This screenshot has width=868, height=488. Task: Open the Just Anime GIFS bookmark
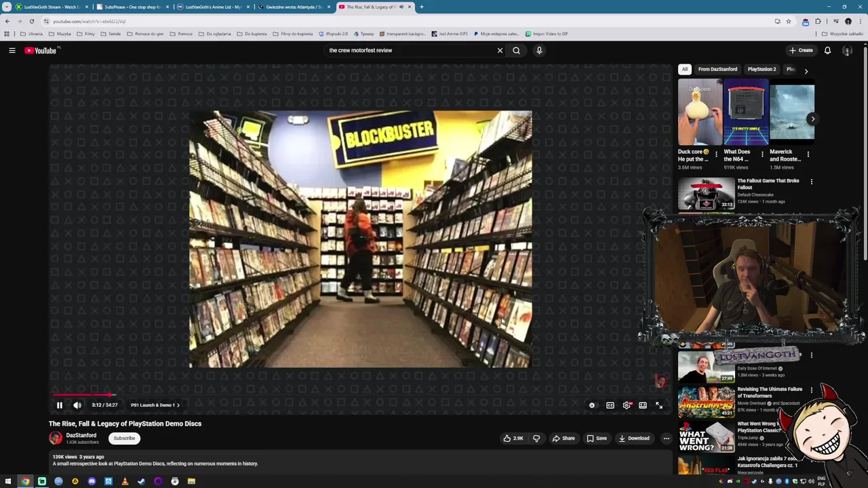(450, 34)
